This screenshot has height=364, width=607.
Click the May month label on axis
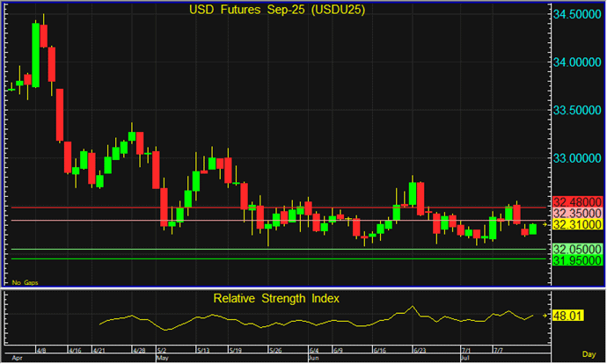[161, 359]
